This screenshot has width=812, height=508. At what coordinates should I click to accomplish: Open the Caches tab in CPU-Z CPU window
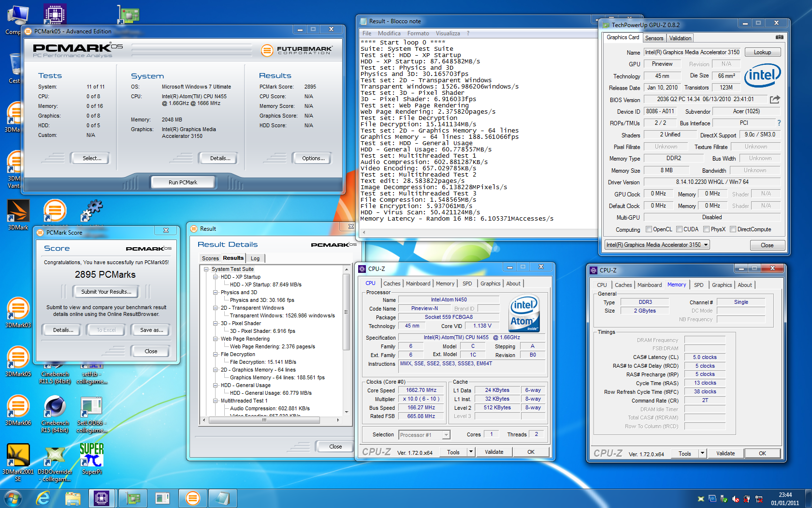click(391, 284)
